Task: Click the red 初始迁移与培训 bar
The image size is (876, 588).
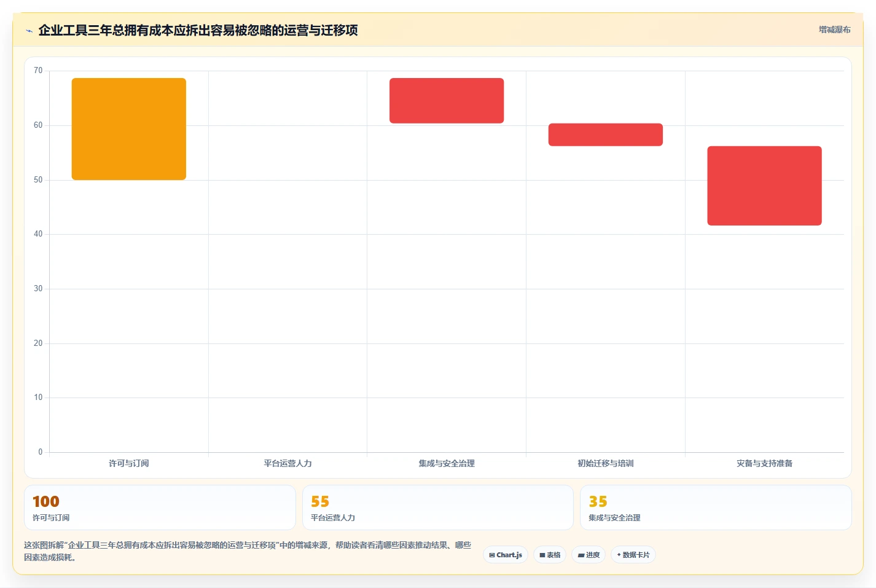Action: point(606,135)
